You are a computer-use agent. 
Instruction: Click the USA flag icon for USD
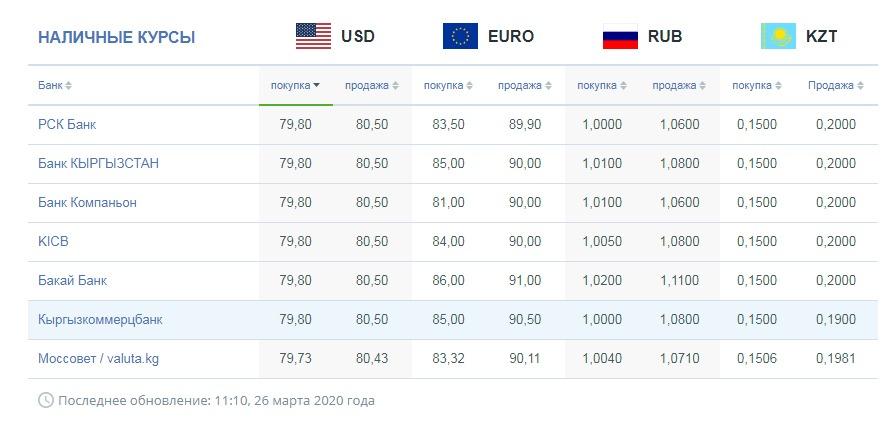pos(313,36)
